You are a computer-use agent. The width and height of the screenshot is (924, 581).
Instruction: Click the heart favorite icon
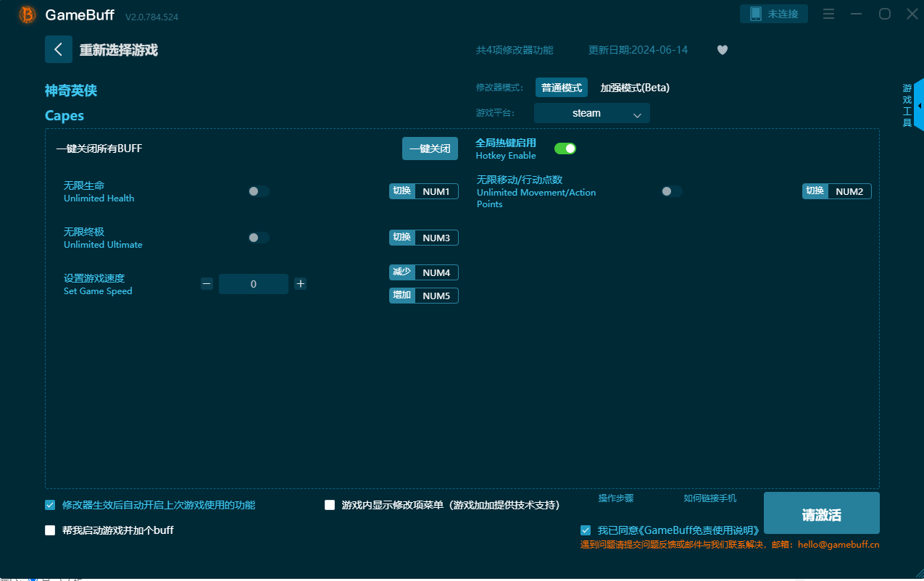tap(722, 50)
